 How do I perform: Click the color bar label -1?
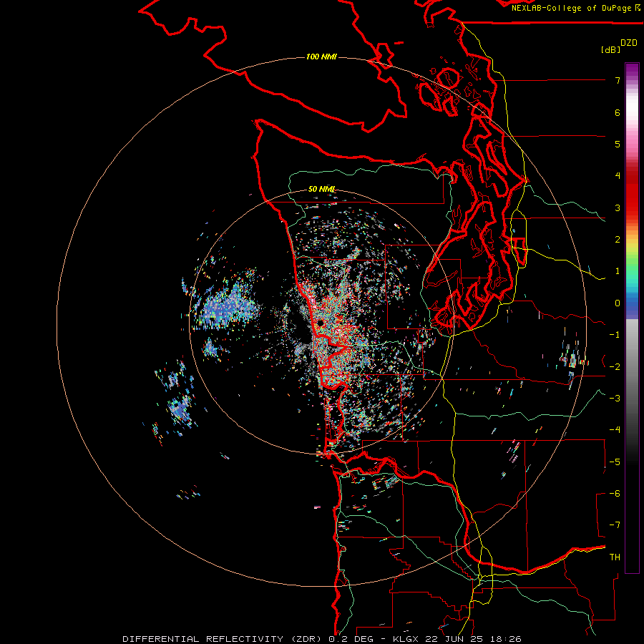pyautogui.click(x=615, y=335)
